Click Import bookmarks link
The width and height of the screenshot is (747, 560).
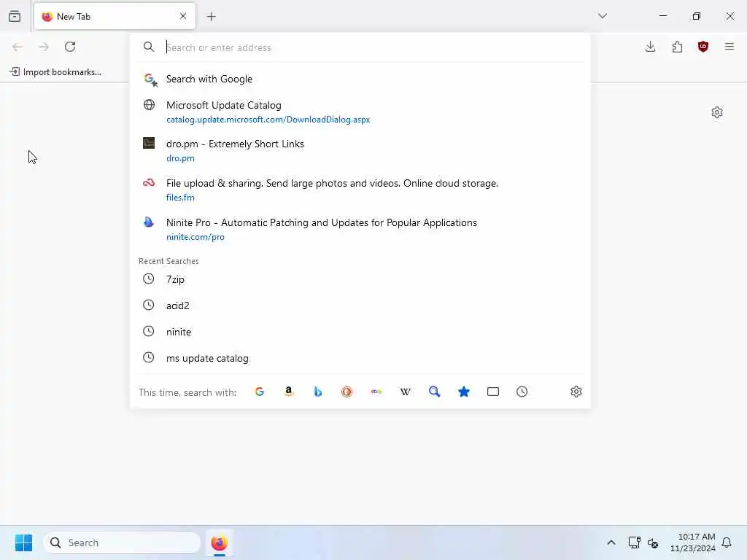pos(55,72)
